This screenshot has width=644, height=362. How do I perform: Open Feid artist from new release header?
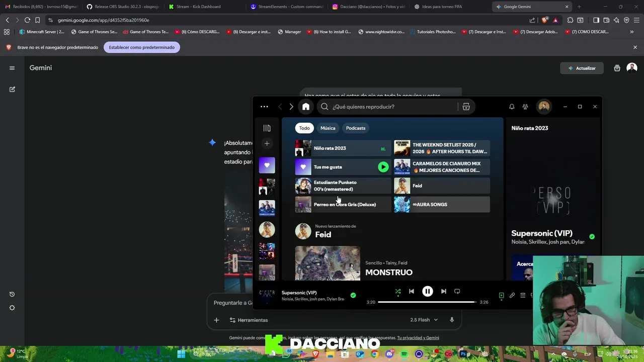[x=323, y=235]
